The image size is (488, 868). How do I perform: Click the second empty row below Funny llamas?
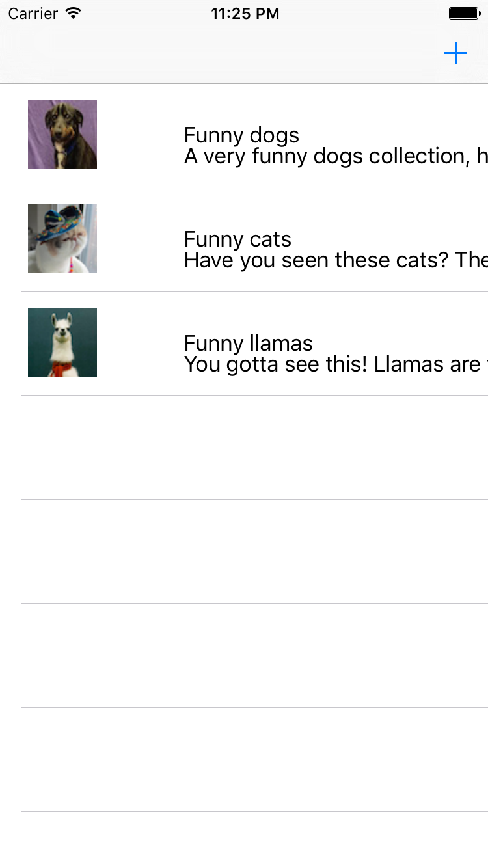pos(254,552)
